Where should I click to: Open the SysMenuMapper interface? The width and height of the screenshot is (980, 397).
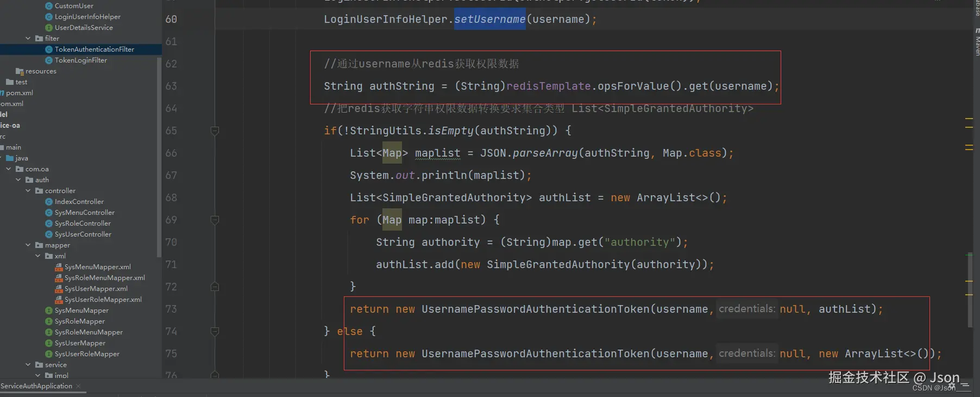(x=81, y=311)
